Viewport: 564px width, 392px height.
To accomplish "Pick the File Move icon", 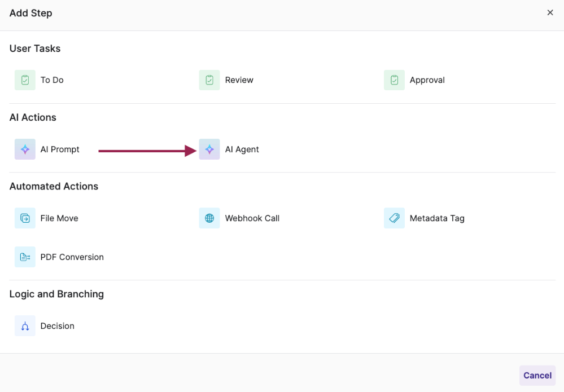I will click(x=25, y=218).
